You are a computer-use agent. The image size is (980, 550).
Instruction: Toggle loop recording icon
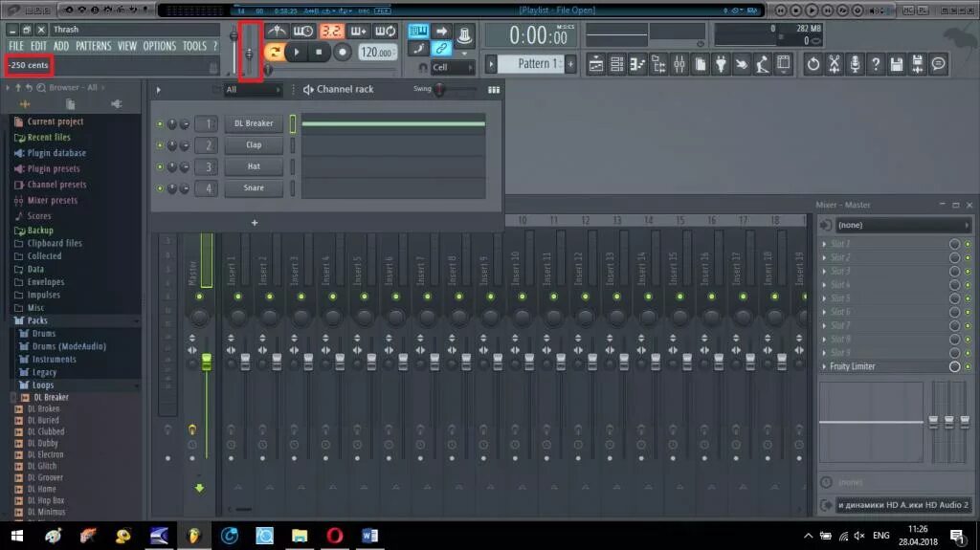[x=385, y=32]
